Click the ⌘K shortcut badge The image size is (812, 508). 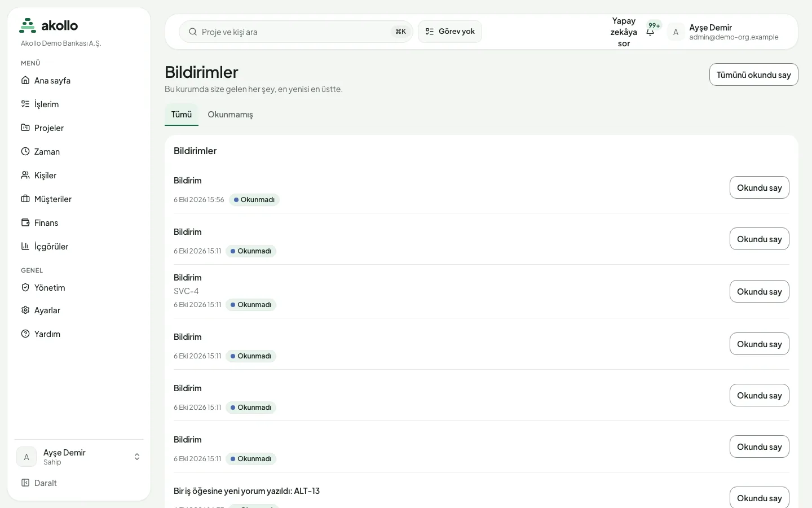(x=400, y=32)
